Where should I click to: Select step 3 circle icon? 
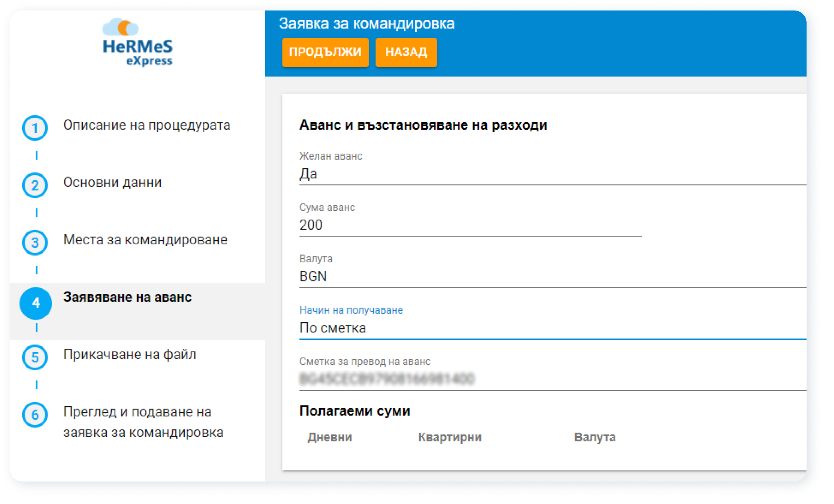pos(35,242)
